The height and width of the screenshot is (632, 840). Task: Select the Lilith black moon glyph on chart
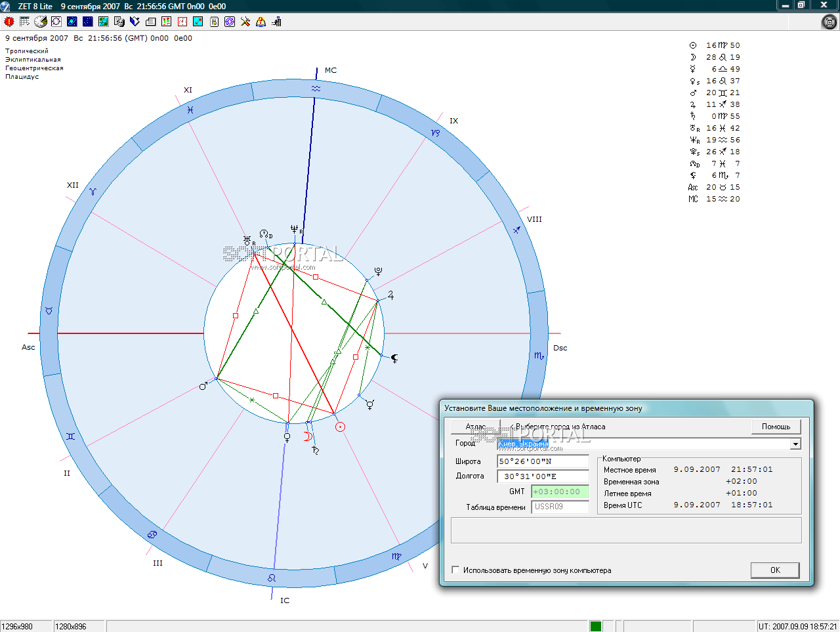pyautogui.click(x=394, y=358)
